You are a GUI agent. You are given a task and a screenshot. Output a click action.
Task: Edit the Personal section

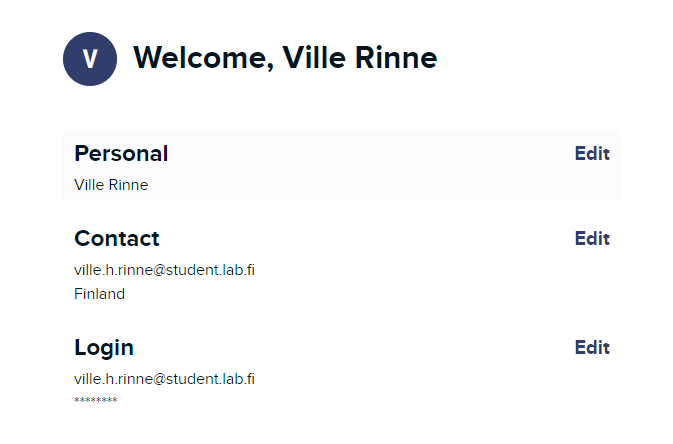click(x=592, y=154)
